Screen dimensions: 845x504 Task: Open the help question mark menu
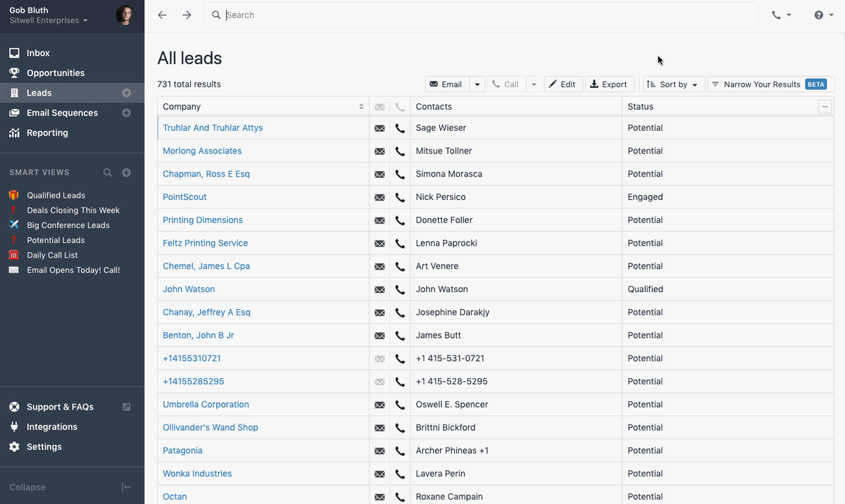pos(823,15)
